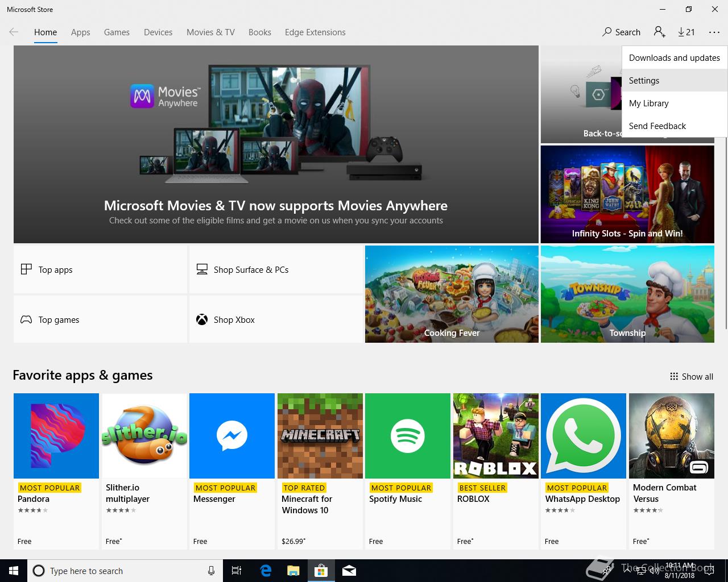The width and height of the screenshot is (728, 582).
Task: Switch to the Home tab
Action: click(x=45, y=32)
